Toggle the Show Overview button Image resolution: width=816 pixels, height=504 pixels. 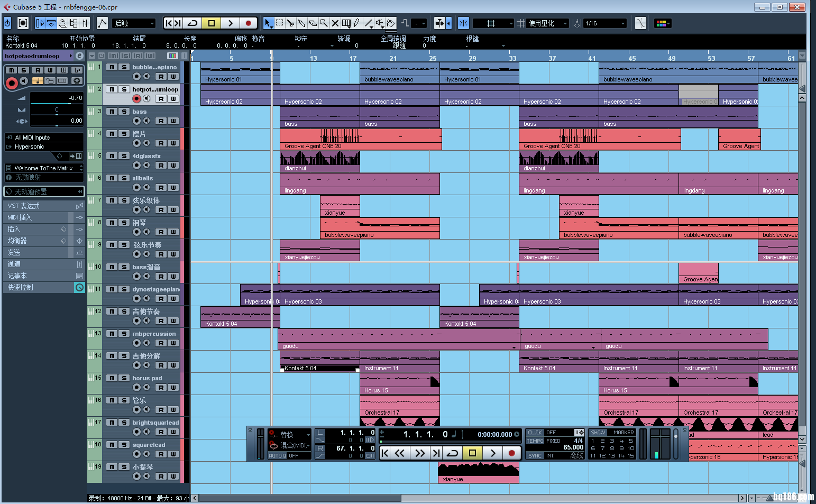point(62,23)
